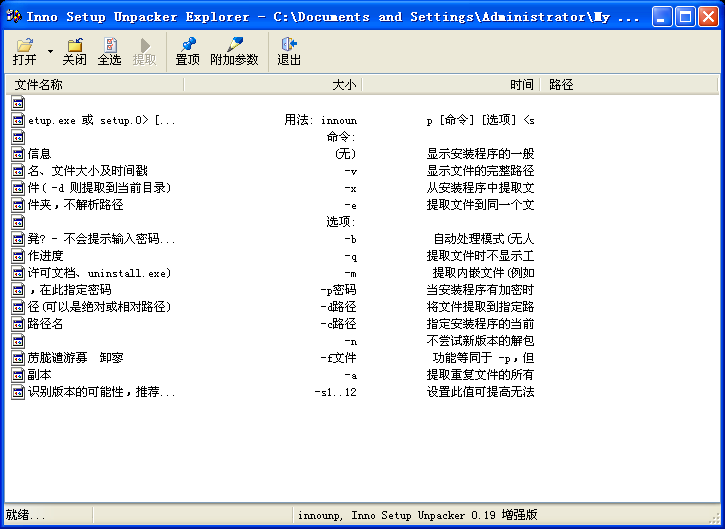This screenshot has height=529, width=725.
Task: Select the file icon of row 作进度
Action: (18, 256)
